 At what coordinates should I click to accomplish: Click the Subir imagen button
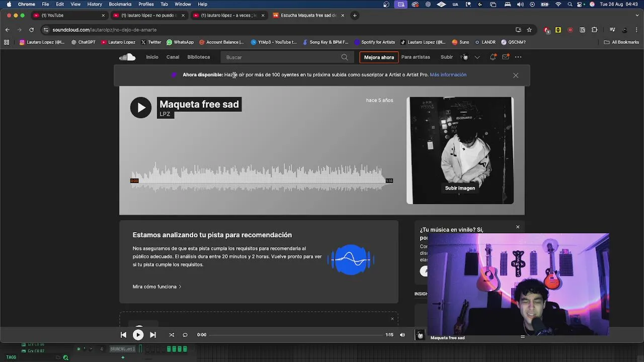[460, 188]
